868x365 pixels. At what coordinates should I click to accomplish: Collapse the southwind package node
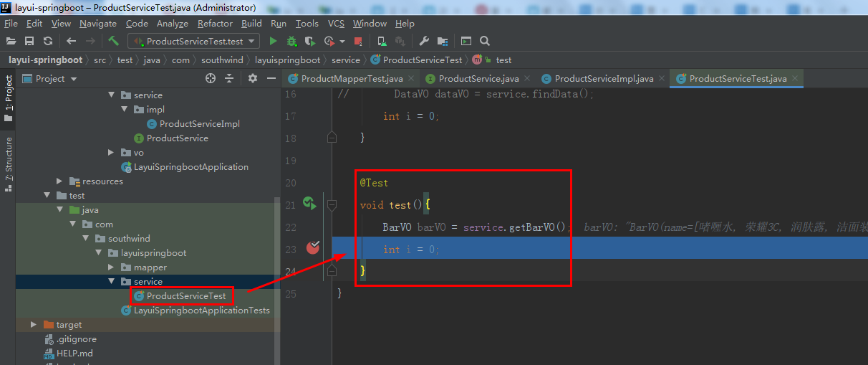pyautogui.click(x=85, y=238)
